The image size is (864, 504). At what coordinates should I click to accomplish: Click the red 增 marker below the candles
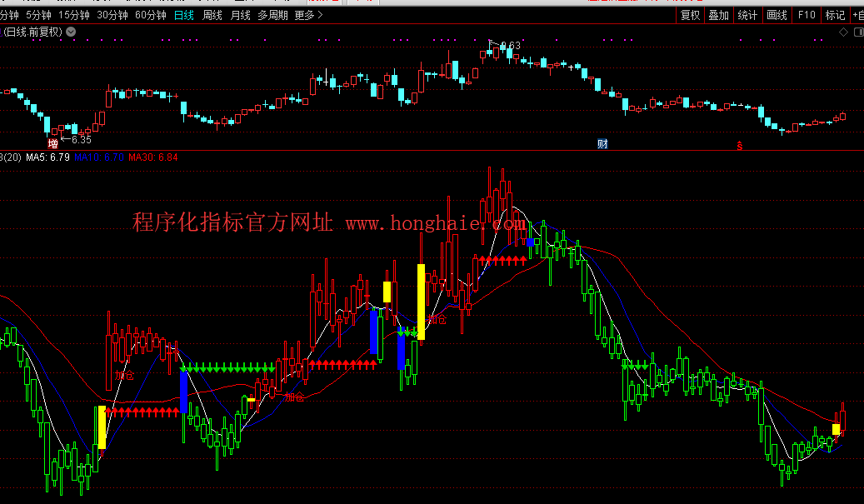(x=52, y=143)
